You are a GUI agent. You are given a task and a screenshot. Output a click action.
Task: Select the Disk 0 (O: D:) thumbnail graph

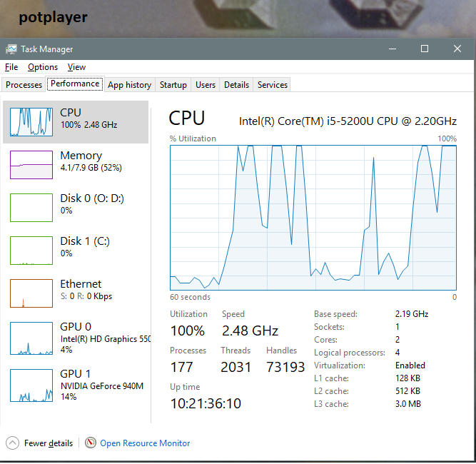(x=31, y=208)
